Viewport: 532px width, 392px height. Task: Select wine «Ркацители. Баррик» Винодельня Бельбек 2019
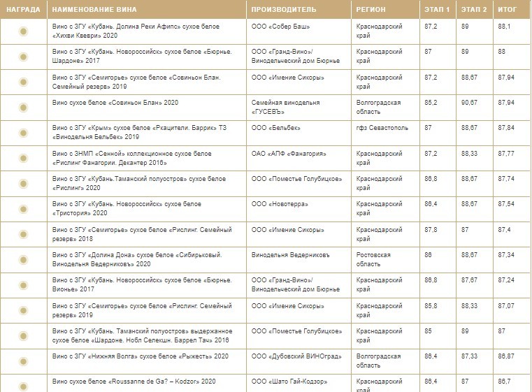pos(139,132)
